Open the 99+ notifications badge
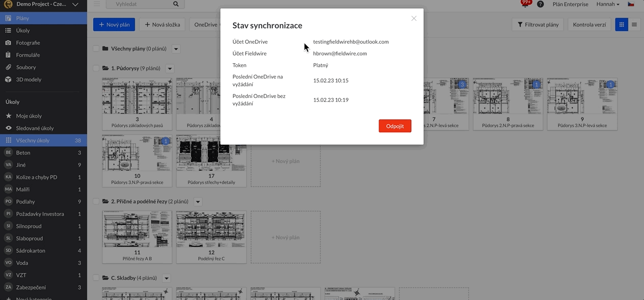 [525, 3]
